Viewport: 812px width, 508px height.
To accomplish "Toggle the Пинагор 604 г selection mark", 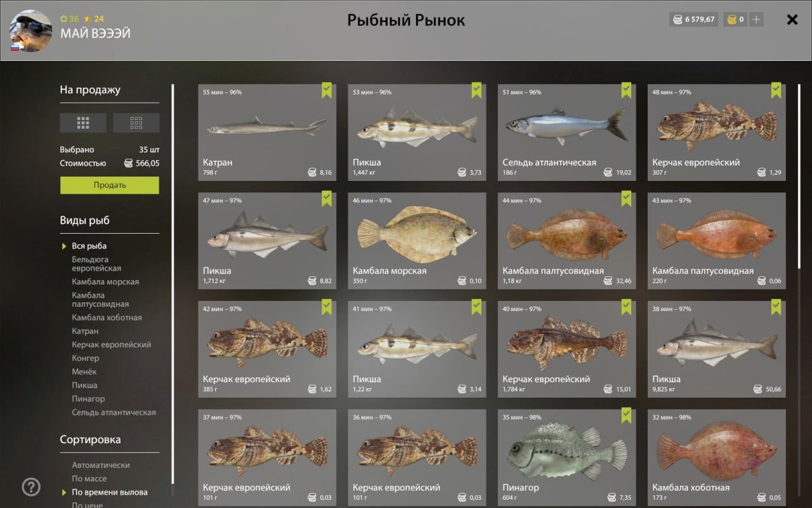I will pyautogui.click(x=626, y=415).
